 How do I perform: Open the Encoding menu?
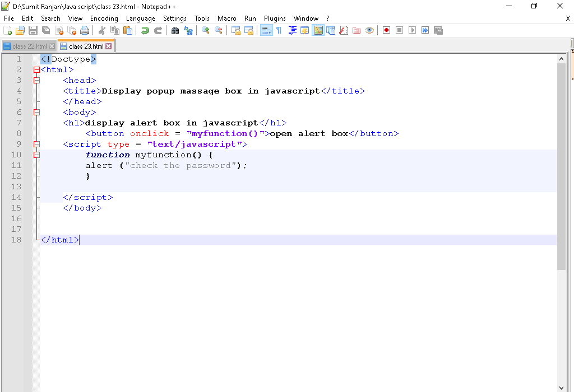tap(104, 18)
